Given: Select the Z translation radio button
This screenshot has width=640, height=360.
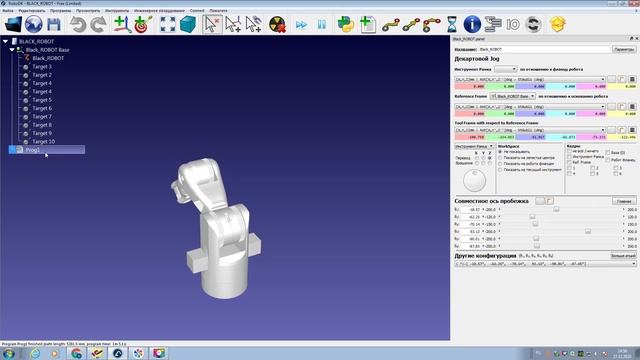Looking at the screenshot, I should 489,158.
